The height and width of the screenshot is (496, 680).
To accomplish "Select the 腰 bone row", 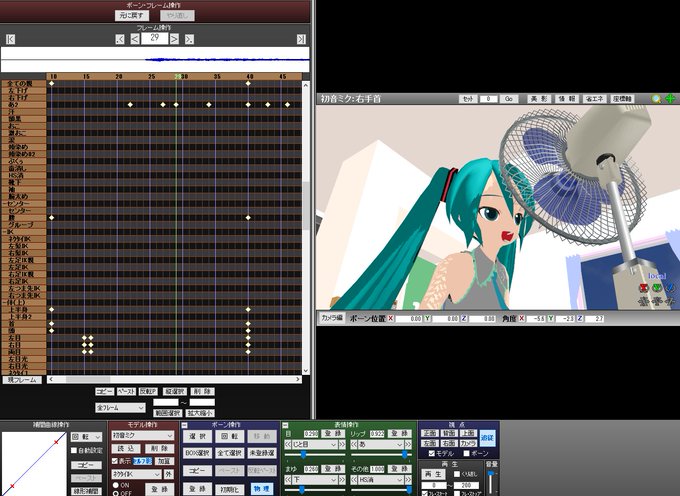I will pyautogui.click(x=24, y=218).
